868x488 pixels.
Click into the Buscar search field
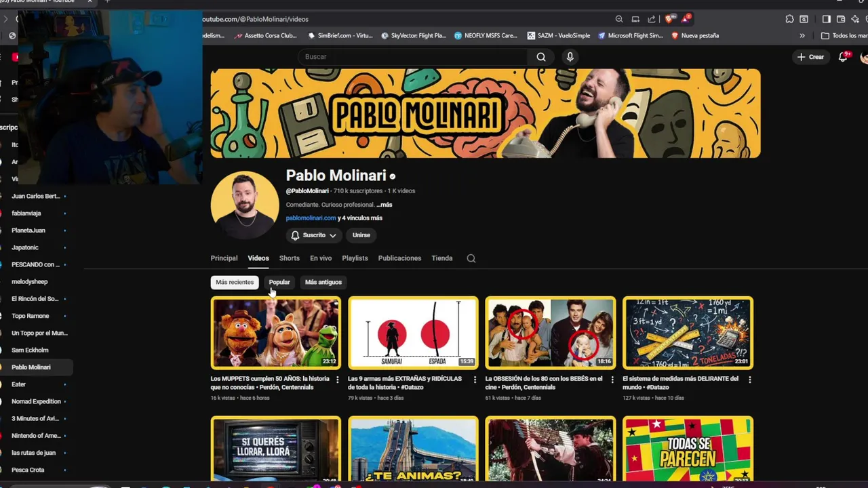pyautogui.click(x=414, y=57)
